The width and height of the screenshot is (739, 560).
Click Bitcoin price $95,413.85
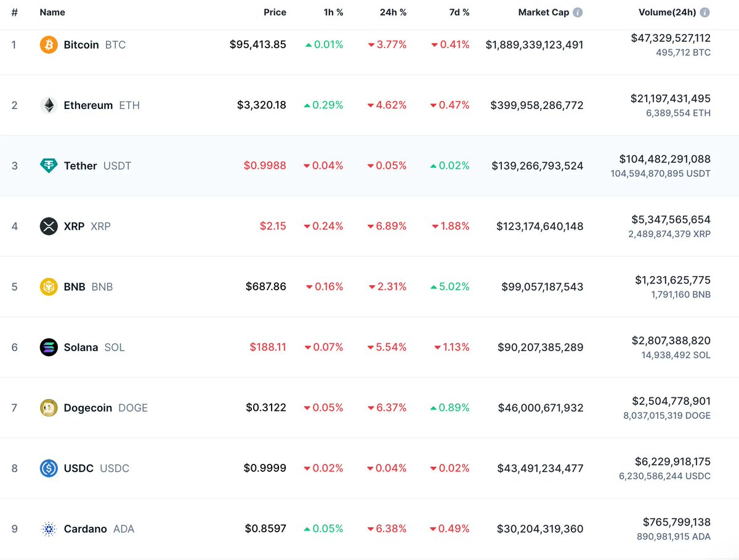[258, 45]
